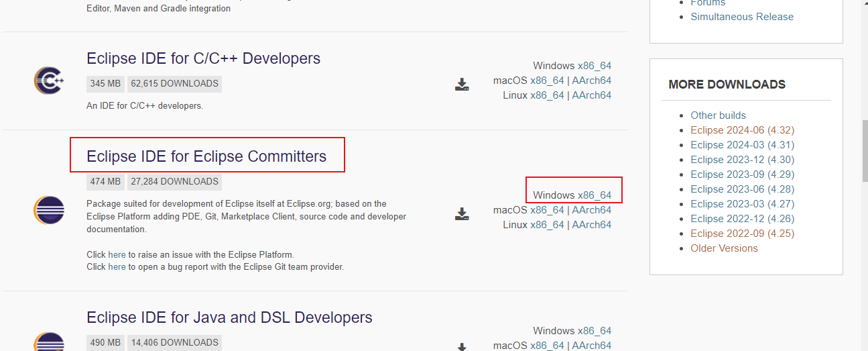The height and width of the screenshot is (351, 868).
Task: Open Eclipse 2022-09 (4.25) release
Action: point(742,234)
